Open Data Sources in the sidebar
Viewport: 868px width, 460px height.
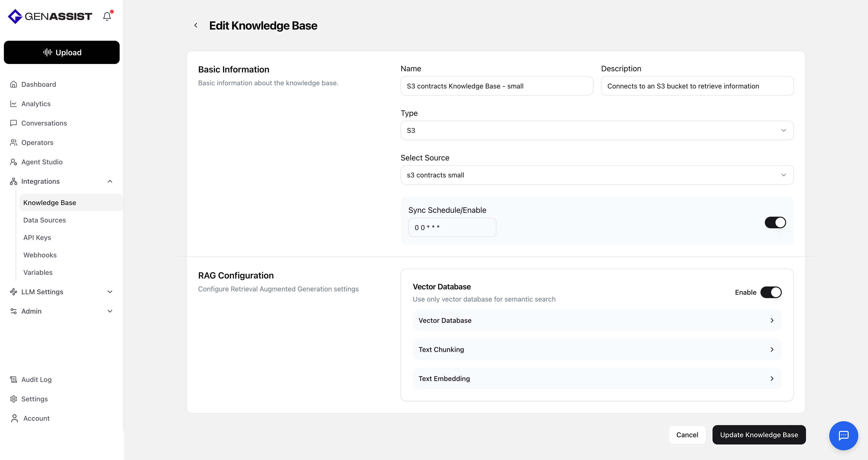tap(45, 220)
